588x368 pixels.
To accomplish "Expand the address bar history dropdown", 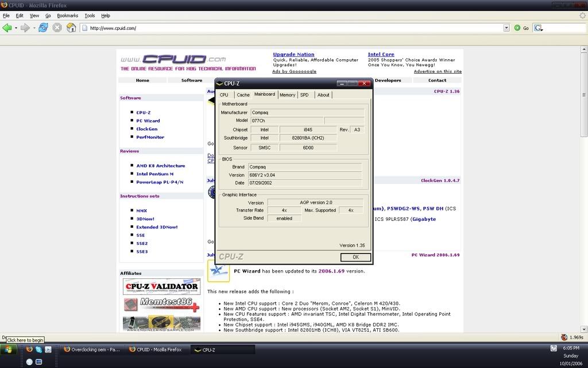I will 506,28.
